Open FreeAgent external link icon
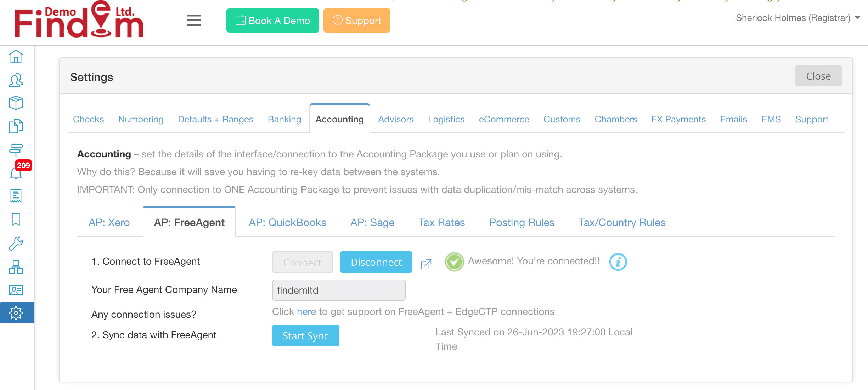Screen dimensions: 868x390 [426, 264]
